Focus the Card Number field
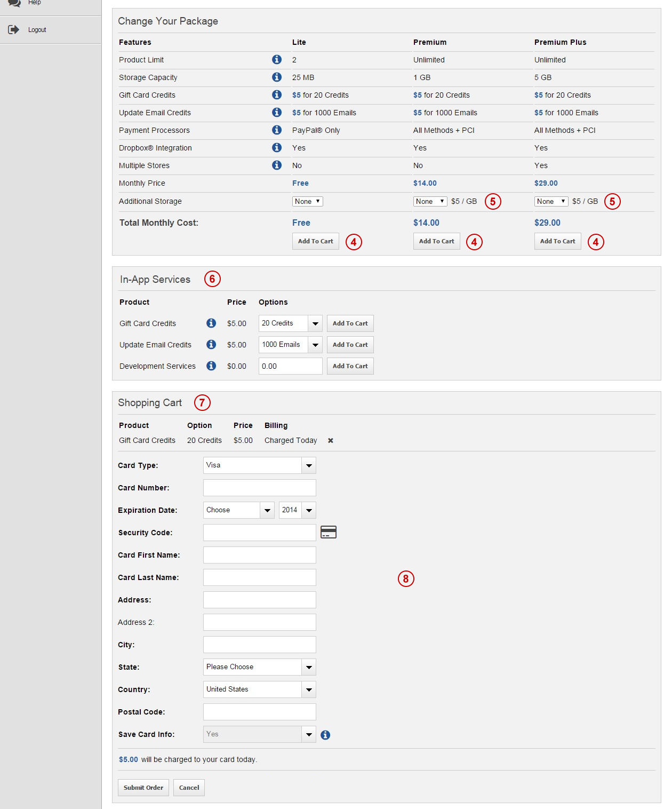This screenshot has height=809, width=672. [x=260, y=488]
